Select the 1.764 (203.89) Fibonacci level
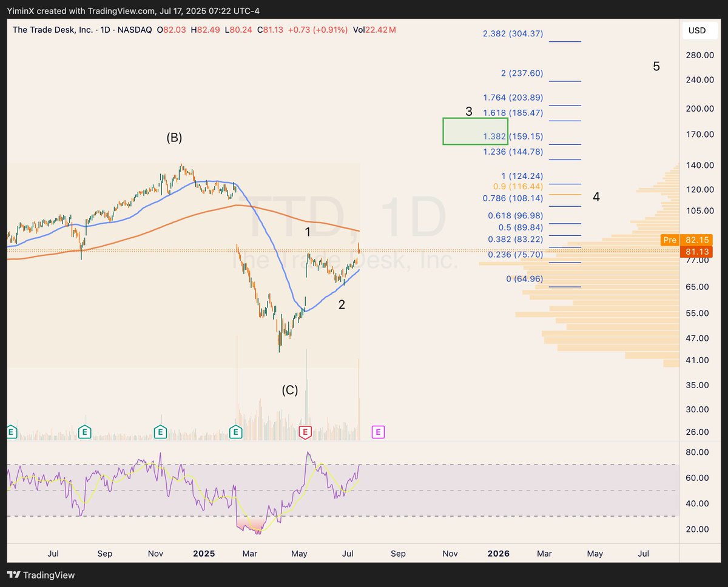 [x=513, y=98]
